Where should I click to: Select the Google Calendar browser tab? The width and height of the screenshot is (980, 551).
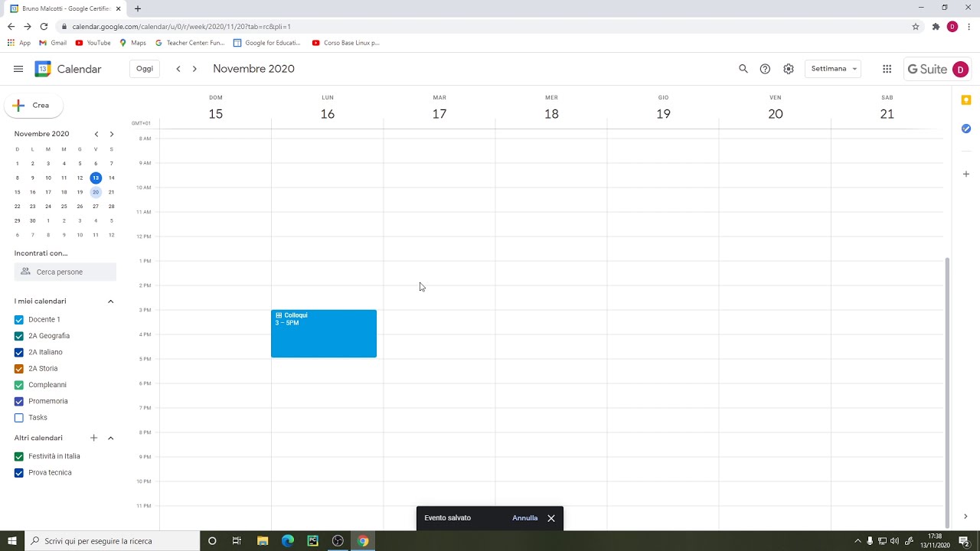[66, 8]
